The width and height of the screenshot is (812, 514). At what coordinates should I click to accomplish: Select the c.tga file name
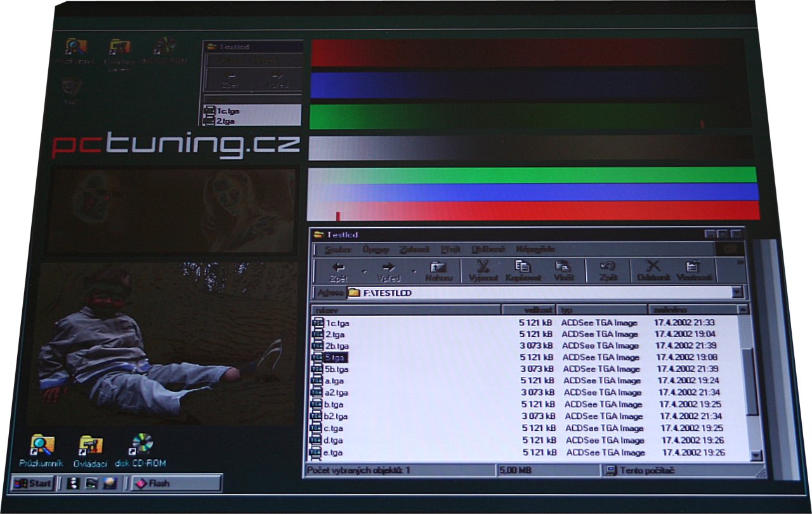pos(333,428)
